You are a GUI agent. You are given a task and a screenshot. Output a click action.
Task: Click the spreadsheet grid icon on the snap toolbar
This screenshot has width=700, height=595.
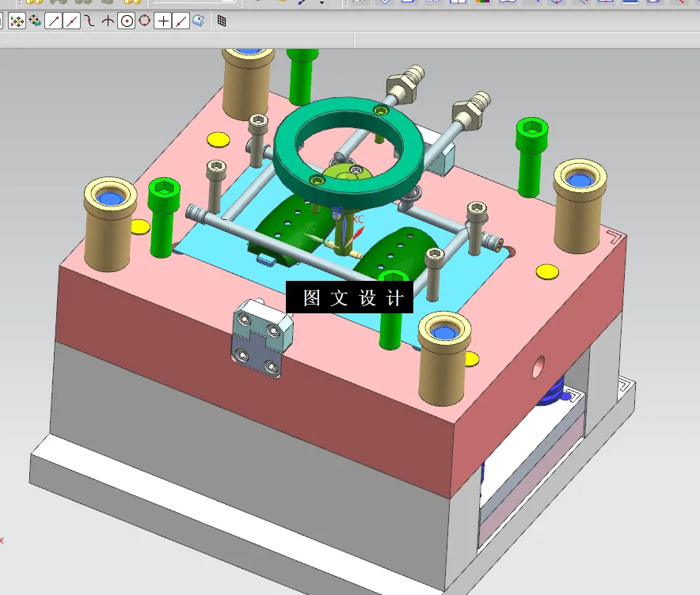click(220, 21)
